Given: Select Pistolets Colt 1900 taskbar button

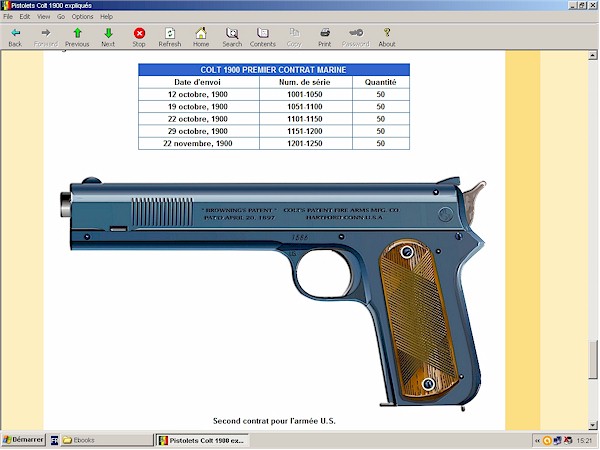Looking at the screenshot, I should (x=203, y=440).
